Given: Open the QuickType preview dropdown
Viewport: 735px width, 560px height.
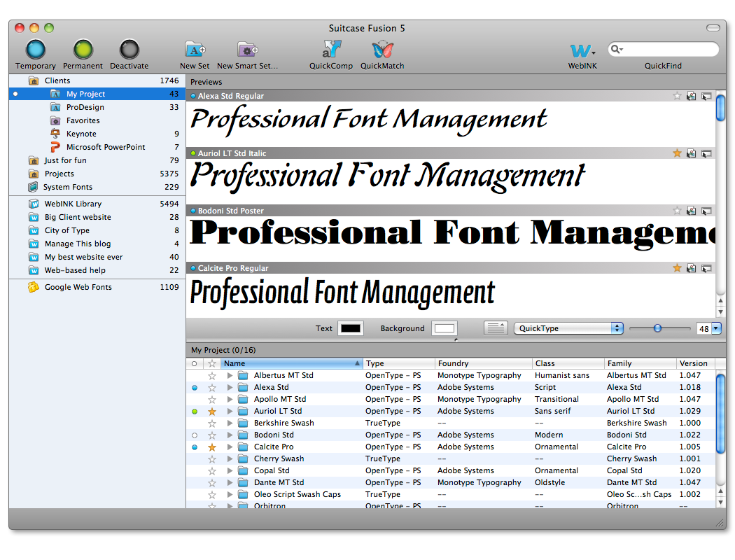Looking at the screenshot, I should point(568,328).
